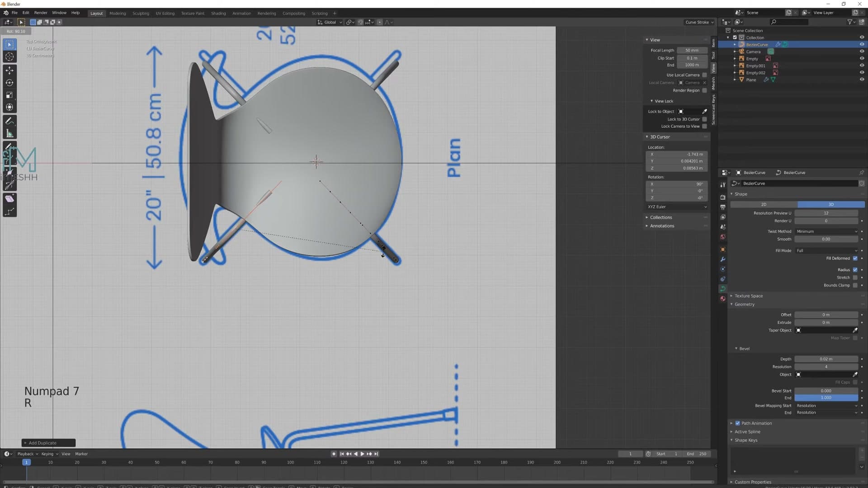
Task: Open the Fill Mode dropdown
Action: point(826,251)
